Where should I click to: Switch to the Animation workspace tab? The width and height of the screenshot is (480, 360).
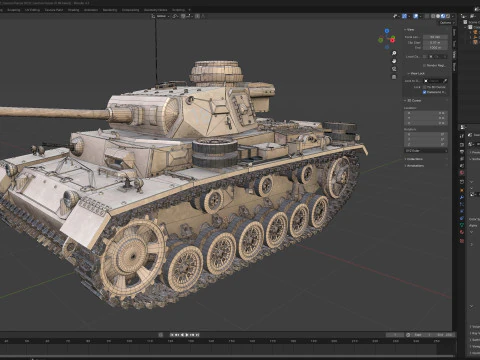click(x=91, y=10)
